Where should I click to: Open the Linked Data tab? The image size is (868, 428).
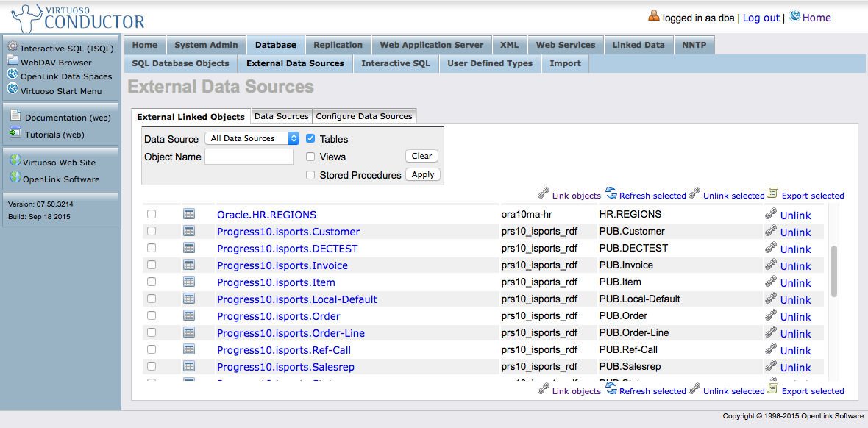point(638,45)
